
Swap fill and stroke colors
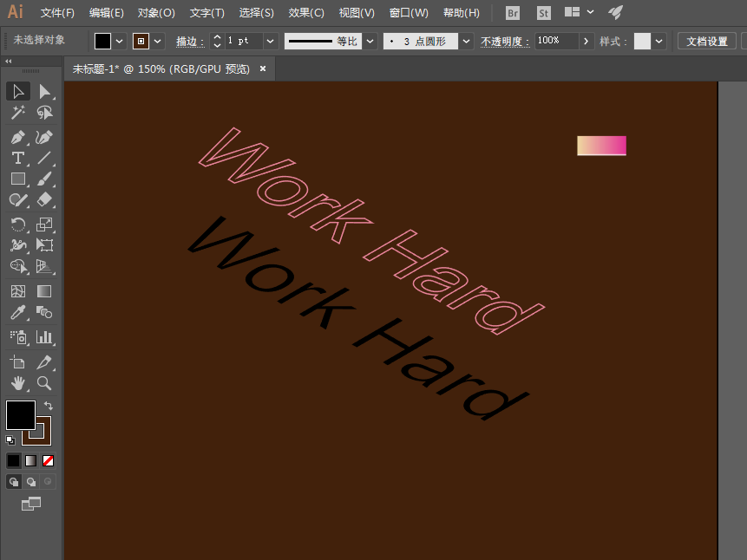[48, 406]
